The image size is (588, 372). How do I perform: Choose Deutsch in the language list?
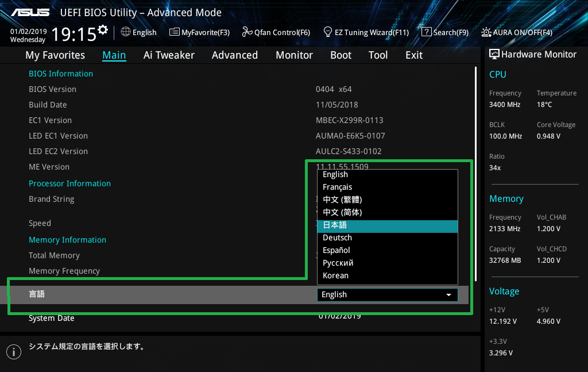point(388,237)
